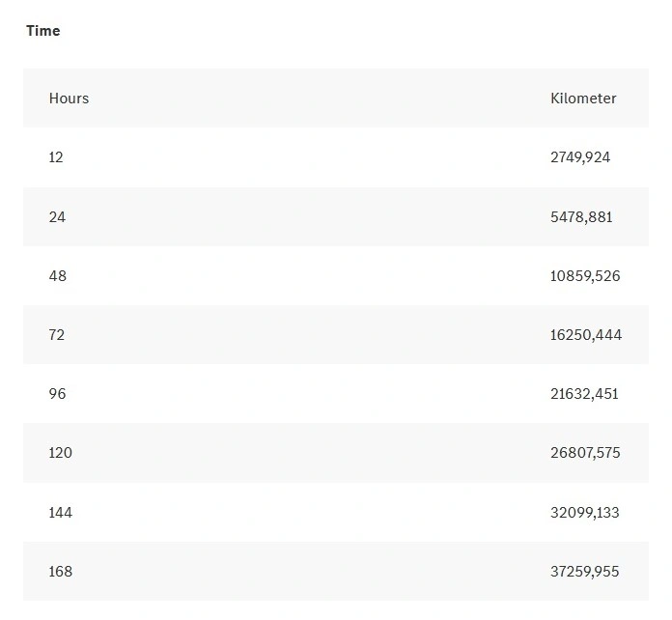
Task: Select the 32099,133 kilometer value
Action: pos(584,513)
